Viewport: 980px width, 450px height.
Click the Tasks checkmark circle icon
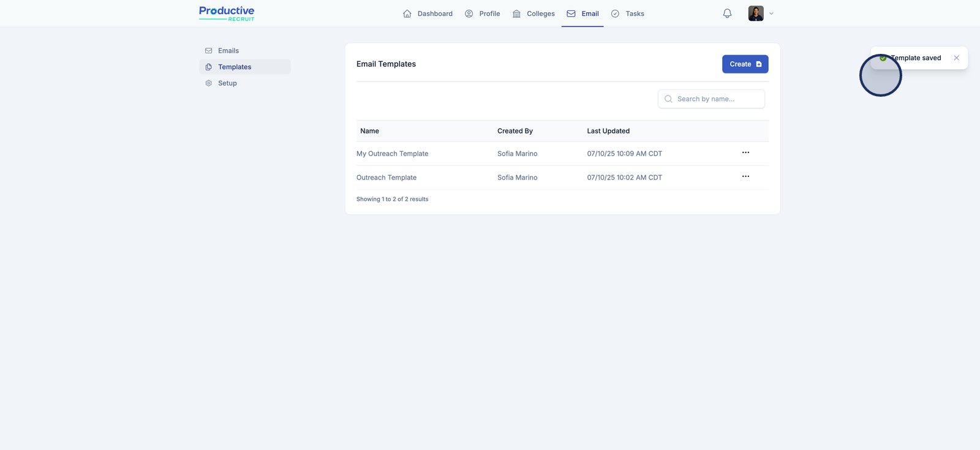click(x=615, y=13)
